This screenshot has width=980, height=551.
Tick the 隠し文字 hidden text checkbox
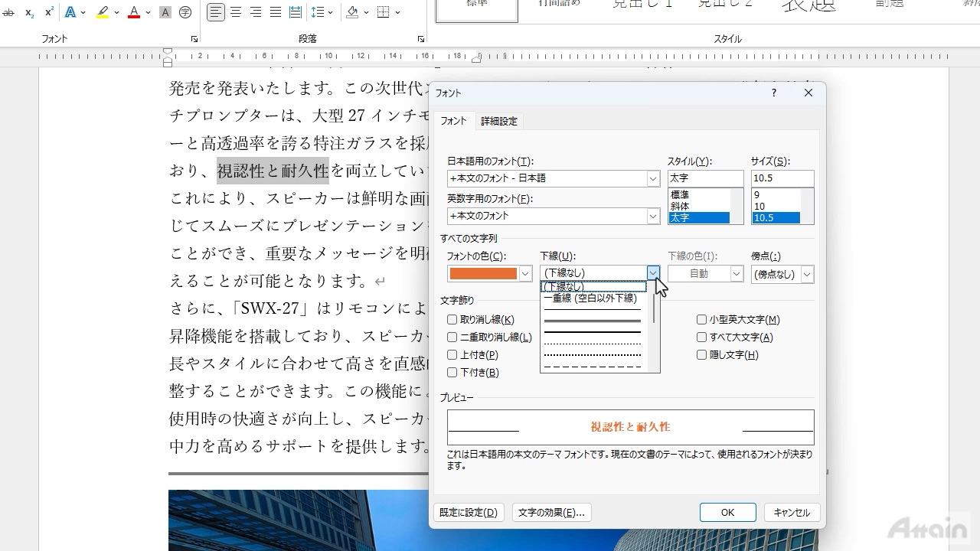[701, 355]
